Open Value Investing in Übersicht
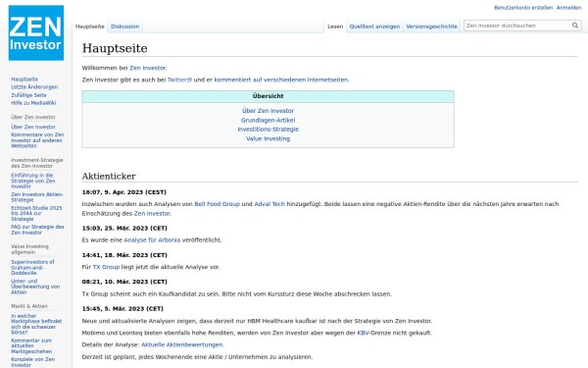Viewport: 588px width, 368px height. pos(268,138)
